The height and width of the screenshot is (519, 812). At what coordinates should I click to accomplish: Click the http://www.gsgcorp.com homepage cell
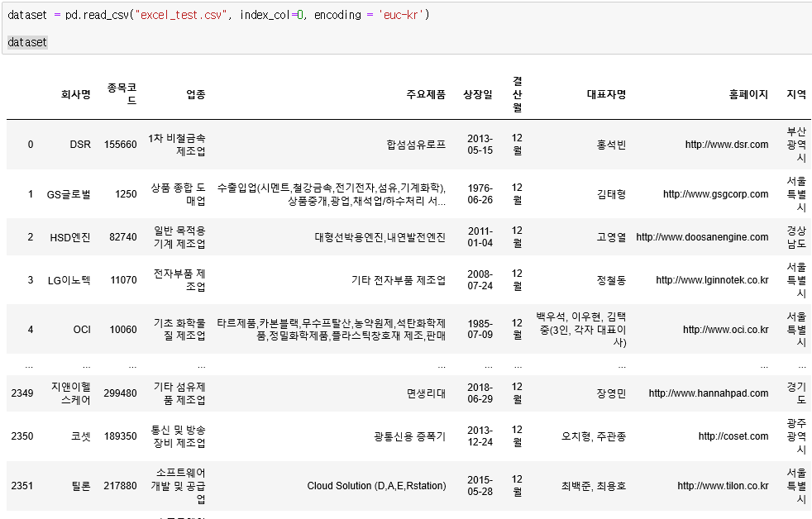(716, 194)
